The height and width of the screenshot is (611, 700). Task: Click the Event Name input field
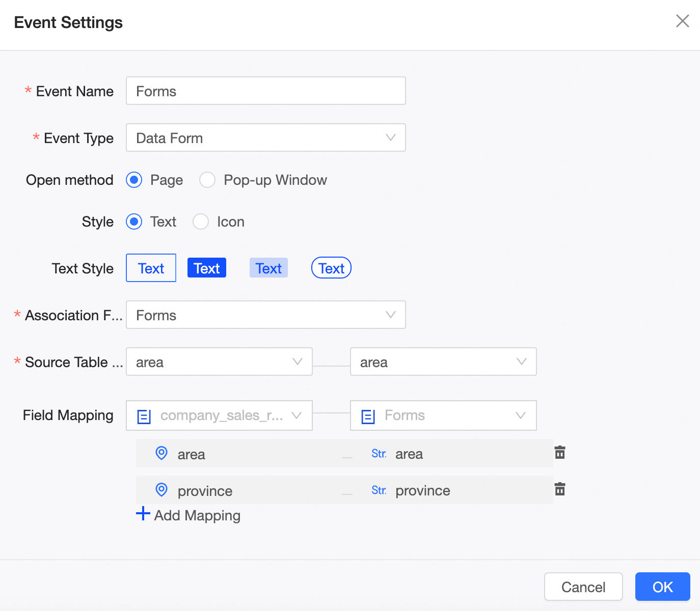[265, 91]
